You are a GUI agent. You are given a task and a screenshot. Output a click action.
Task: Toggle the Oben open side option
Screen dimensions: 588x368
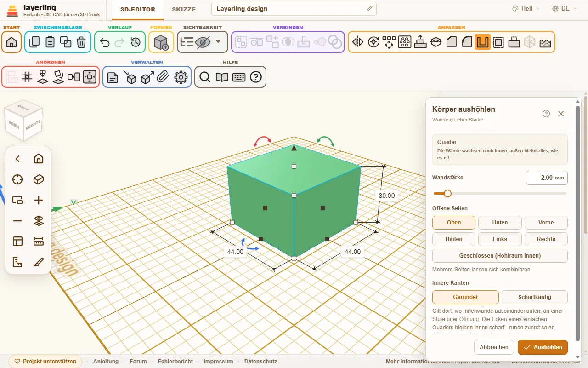(x=454, y=223)
